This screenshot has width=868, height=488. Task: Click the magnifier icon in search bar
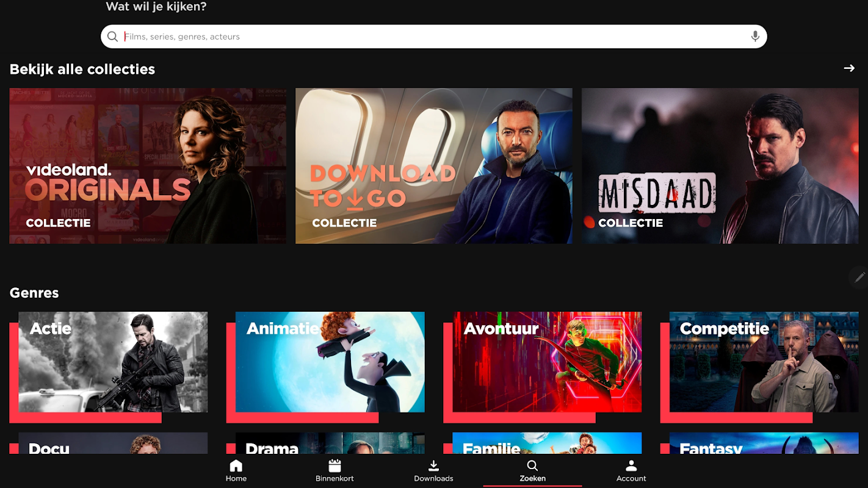pyautogui.click(x=112, y=37)
